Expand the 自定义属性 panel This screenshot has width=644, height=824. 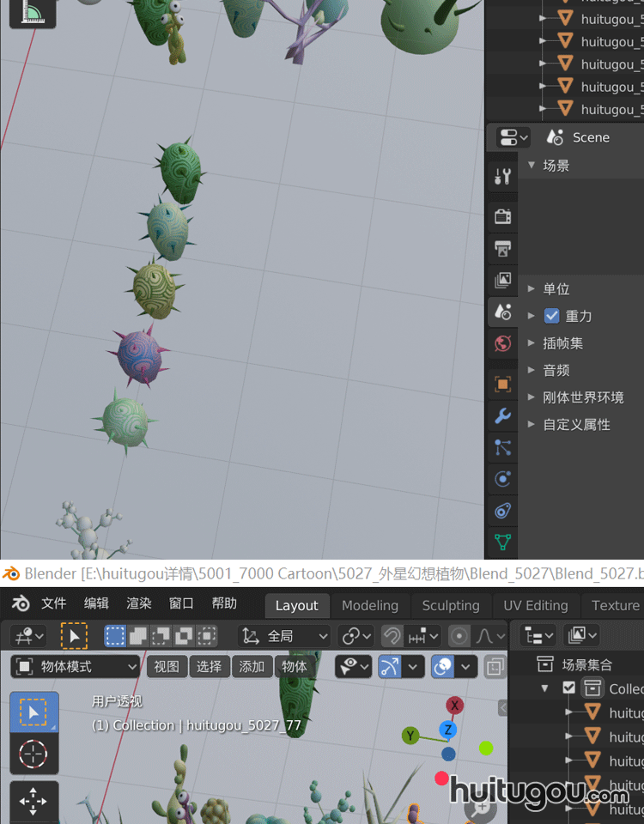532,425
